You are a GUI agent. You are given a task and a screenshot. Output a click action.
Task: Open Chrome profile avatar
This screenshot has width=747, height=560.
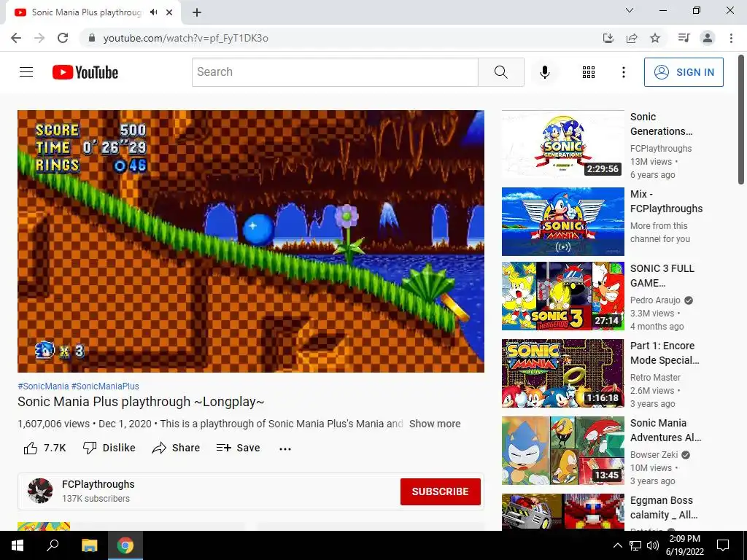[x=708, y=38]
